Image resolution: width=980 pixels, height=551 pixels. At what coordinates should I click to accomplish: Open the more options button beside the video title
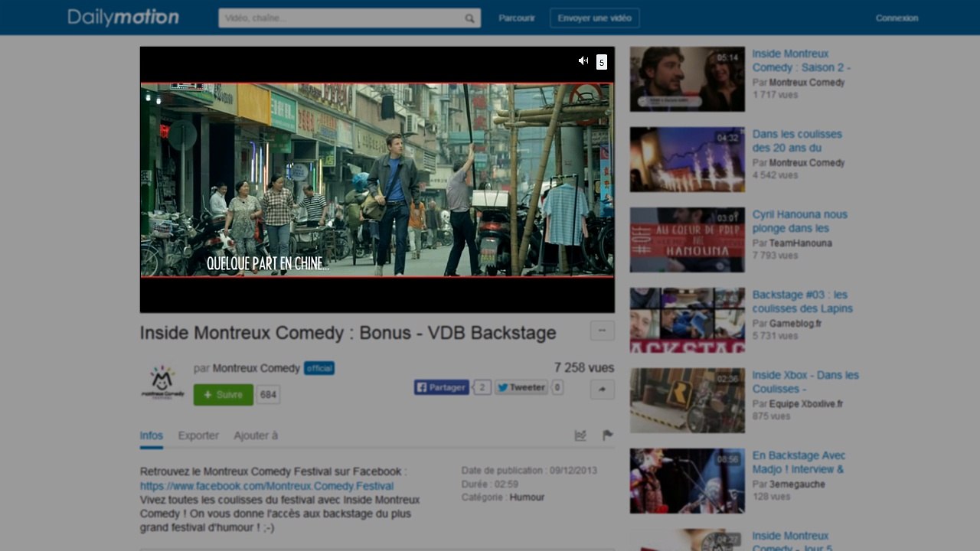click(603, 331)
